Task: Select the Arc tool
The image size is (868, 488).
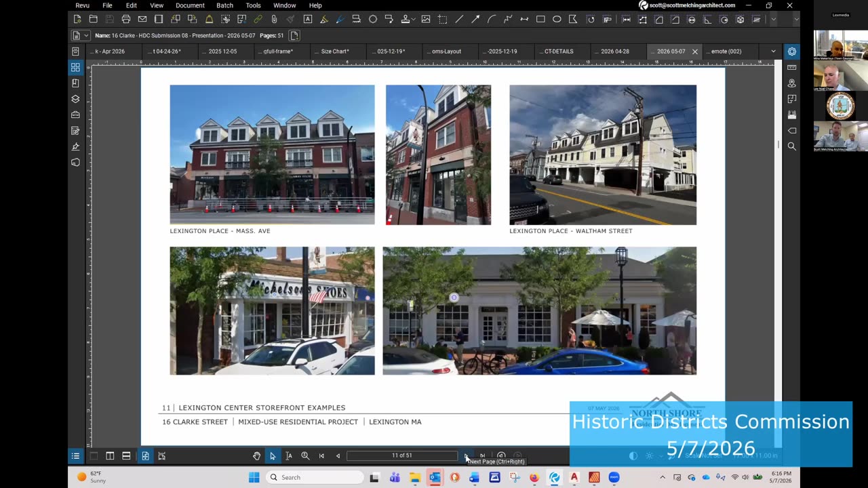Action: click(492, 19)
